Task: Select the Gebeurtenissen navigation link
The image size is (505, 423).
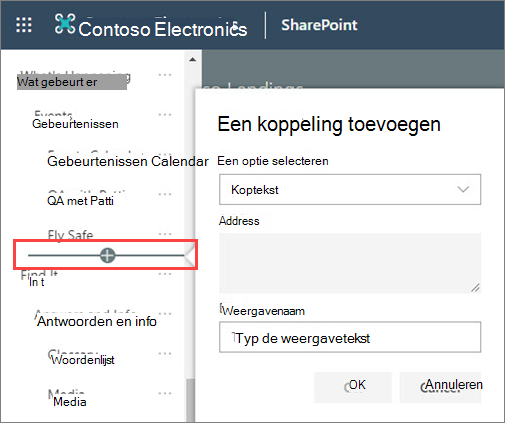Action: [75, 124]
